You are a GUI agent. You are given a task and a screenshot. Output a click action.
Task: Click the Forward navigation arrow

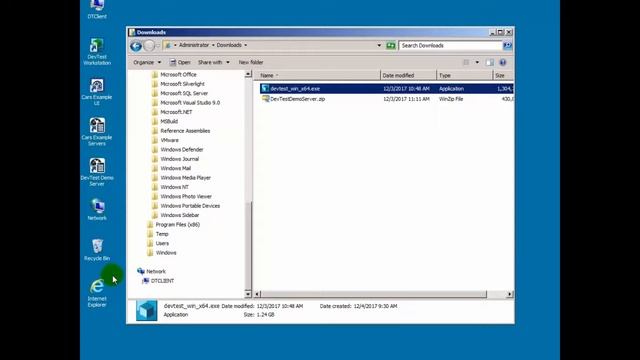(149, 46)
